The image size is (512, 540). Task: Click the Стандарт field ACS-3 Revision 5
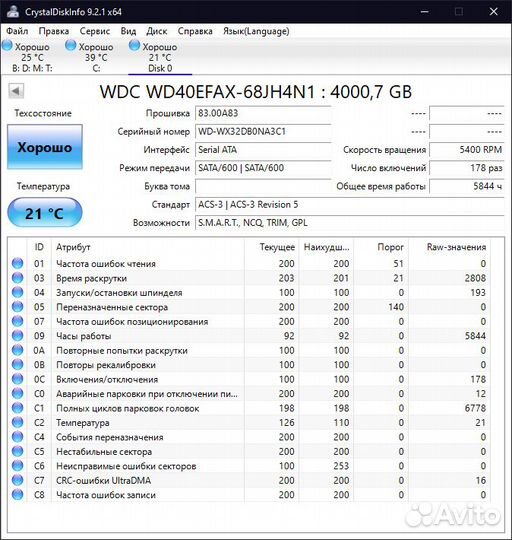349,205
